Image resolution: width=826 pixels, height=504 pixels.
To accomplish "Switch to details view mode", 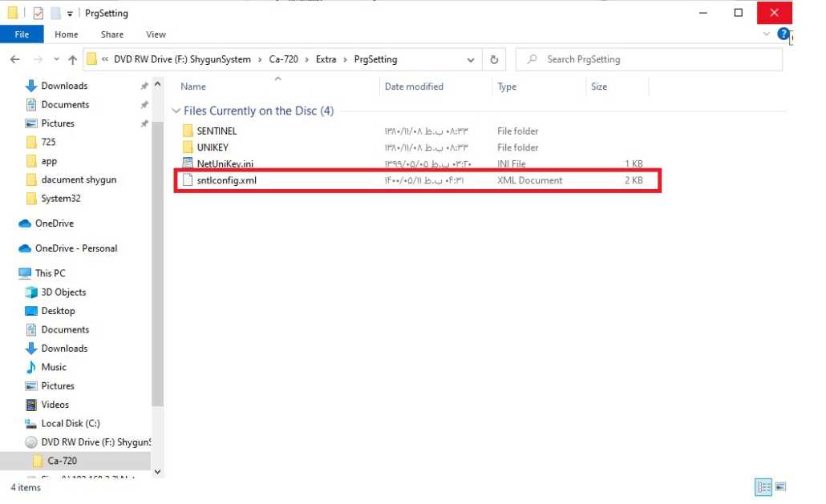I will click(763, 487).
